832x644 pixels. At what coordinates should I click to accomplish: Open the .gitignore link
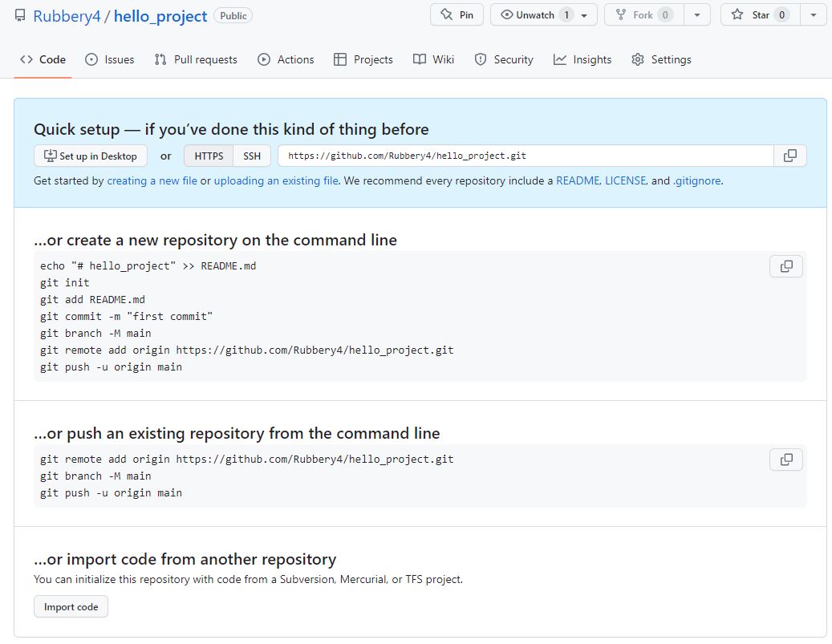pyautogui.click(x=696, y=181)
